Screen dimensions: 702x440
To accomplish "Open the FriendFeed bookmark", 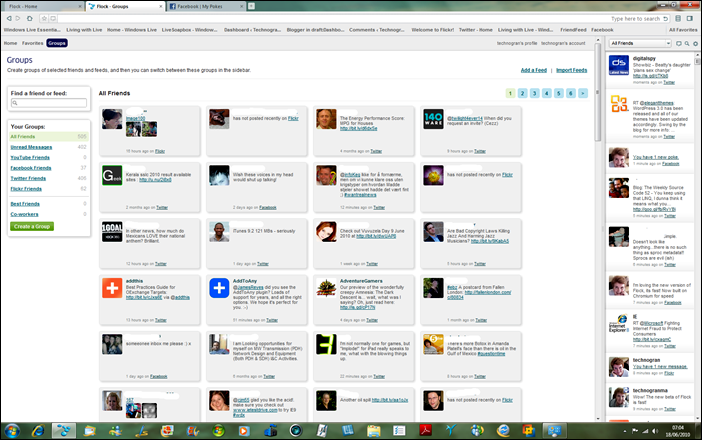I will [x=573, y=30].
